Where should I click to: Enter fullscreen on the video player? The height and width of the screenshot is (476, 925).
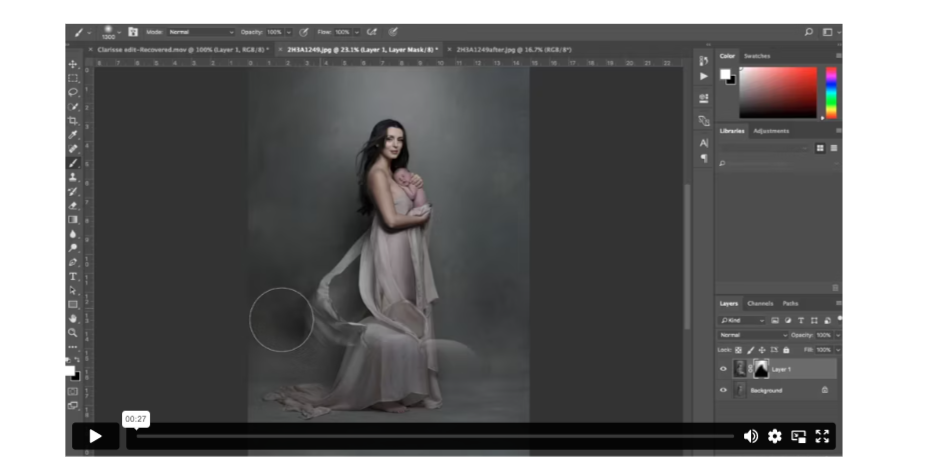point(822,436)
